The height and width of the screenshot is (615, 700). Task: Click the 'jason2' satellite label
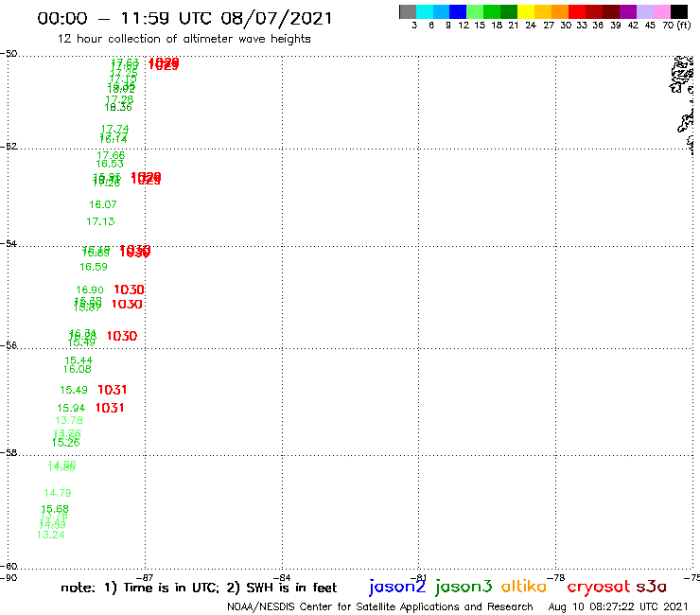[x=397, y=587]
